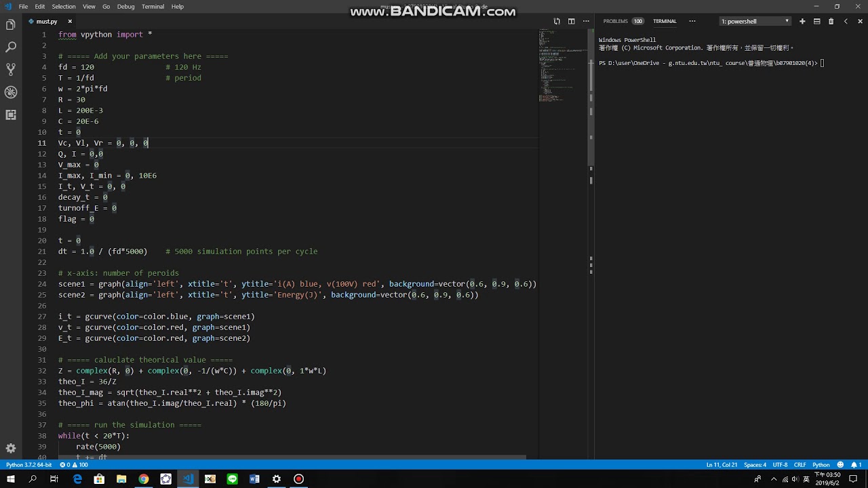868x488 pixels.
Task: Expand the editor more actions ellipsis
Action: [585, 21]
